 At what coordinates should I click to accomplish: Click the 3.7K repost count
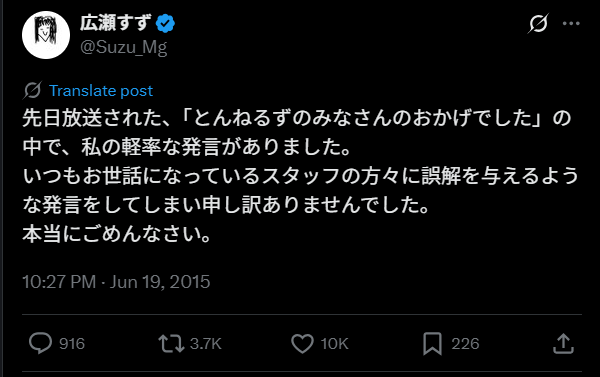(x=206, y=344)
